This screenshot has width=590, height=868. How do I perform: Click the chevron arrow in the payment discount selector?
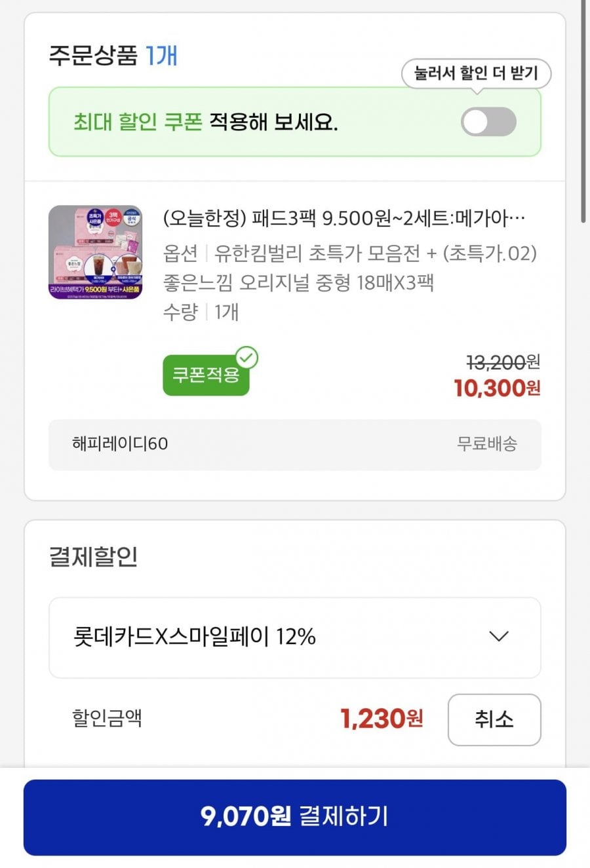pos(499,637)
